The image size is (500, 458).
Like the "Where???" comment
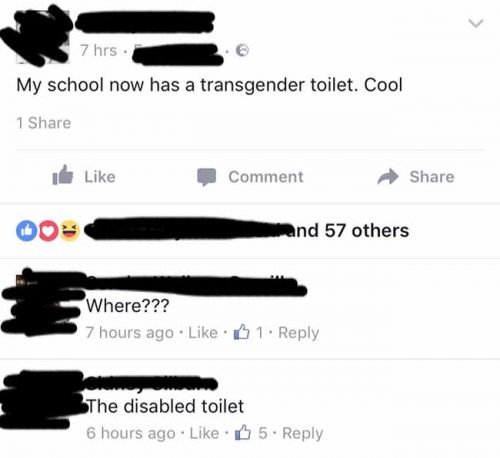[x=203, y=333]
